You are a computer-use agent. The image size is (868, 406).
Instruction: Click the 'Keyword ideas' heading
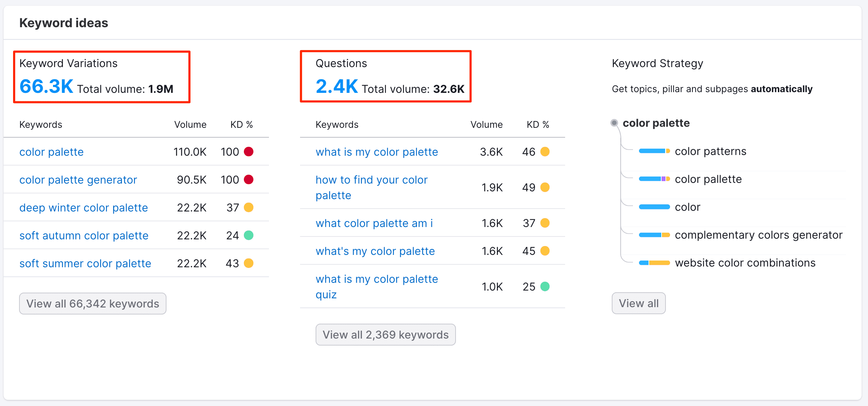(64, 23)
